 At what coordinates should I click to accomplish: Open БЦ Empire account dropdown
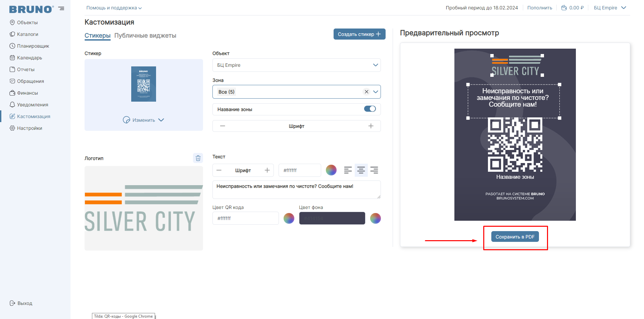click(x=610, y=8)
